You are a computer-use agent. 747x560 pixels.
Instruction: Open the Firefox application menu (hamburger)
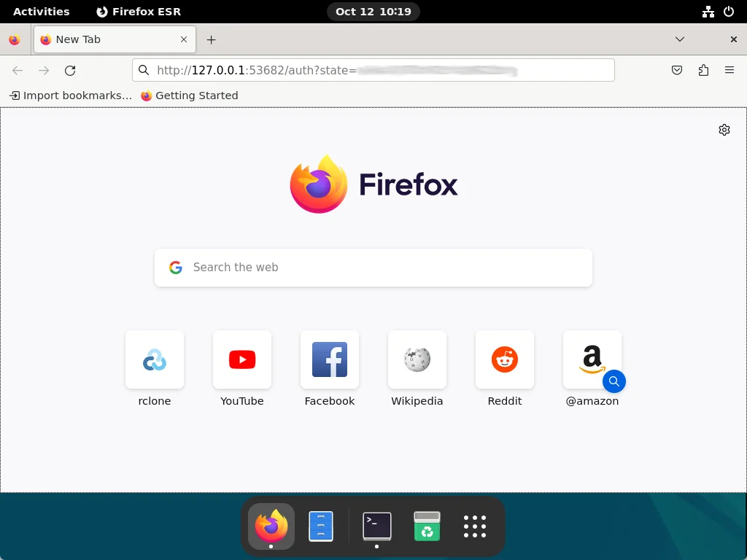click(x=729, y=70)
